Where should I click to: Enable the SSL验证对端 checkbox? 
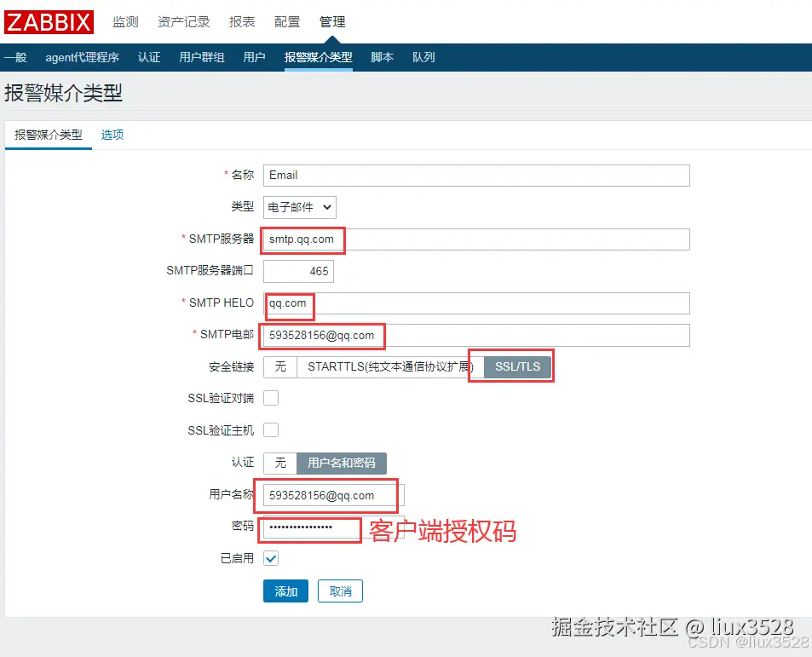coord(270,397)
